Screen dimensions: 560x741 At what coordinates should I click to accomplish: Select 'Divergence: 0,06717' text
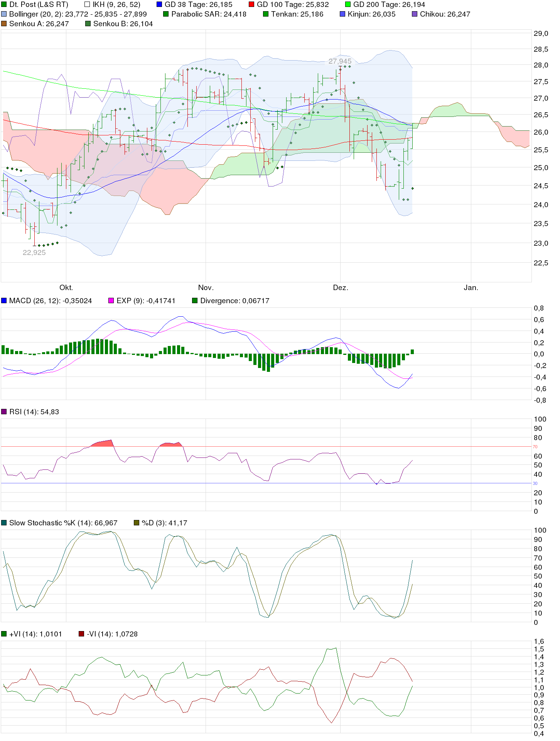pyautogui.click(x=235, y=301)
